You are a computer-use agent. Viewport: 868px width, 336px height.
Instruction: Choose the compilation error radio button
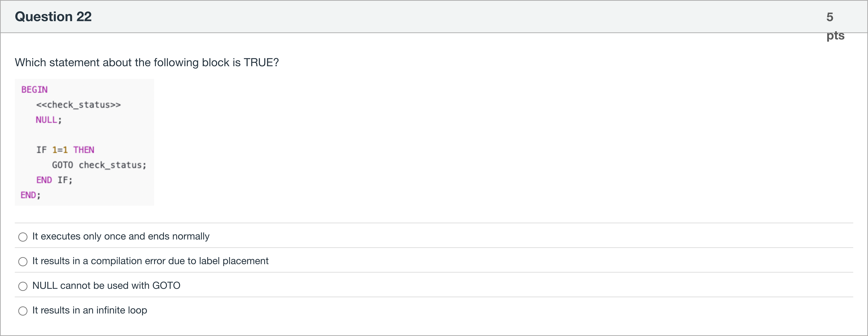(23, 262)
